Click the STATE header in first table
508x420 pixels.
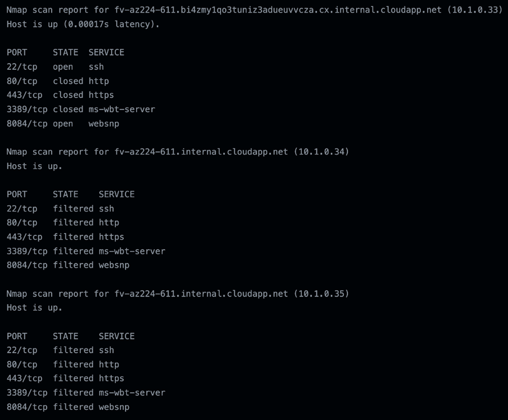click(x=66, y=52)
